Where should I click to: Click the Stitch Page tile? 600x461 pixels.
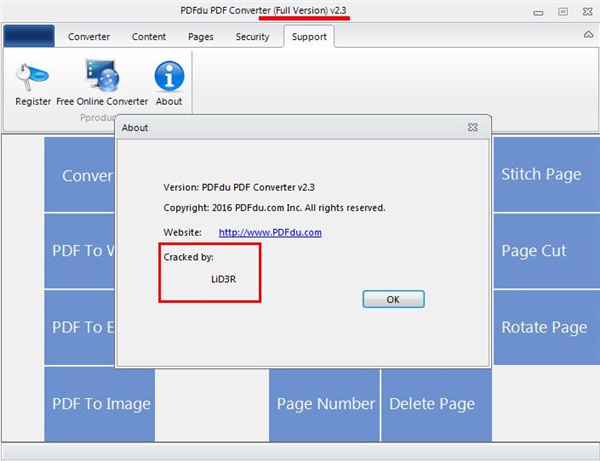[x=546, y=174]
